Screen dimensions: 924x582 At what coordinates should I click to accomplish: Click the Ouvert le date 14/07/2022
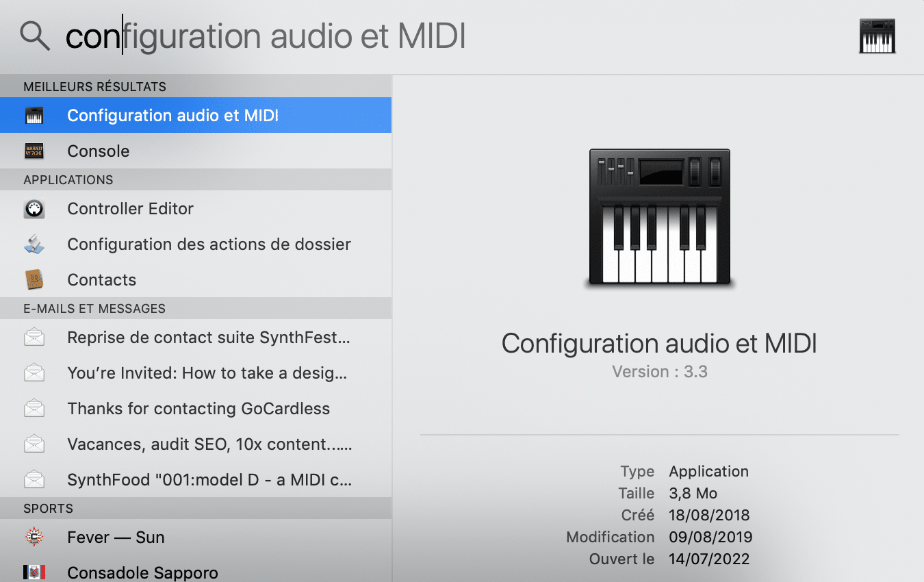pyautogui.click(x=709, y=559)
